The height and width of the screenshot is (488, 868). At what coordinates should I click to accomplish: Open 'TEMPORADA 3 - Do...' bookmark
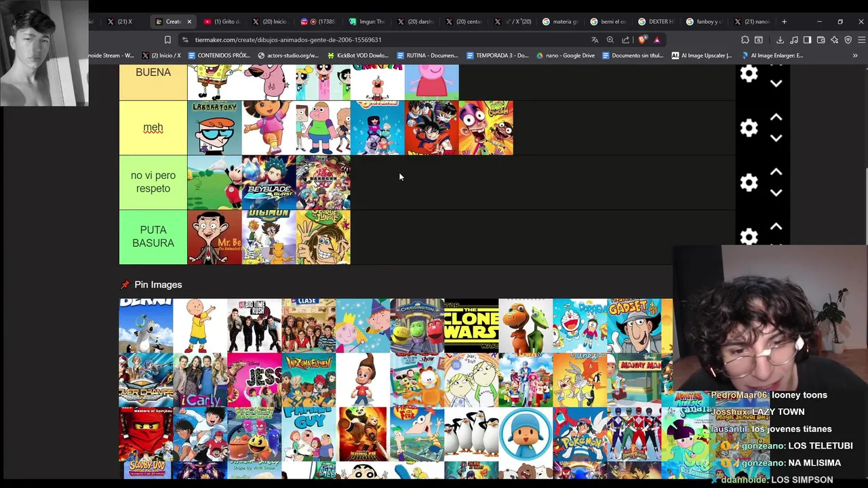(x=497, y=56)
